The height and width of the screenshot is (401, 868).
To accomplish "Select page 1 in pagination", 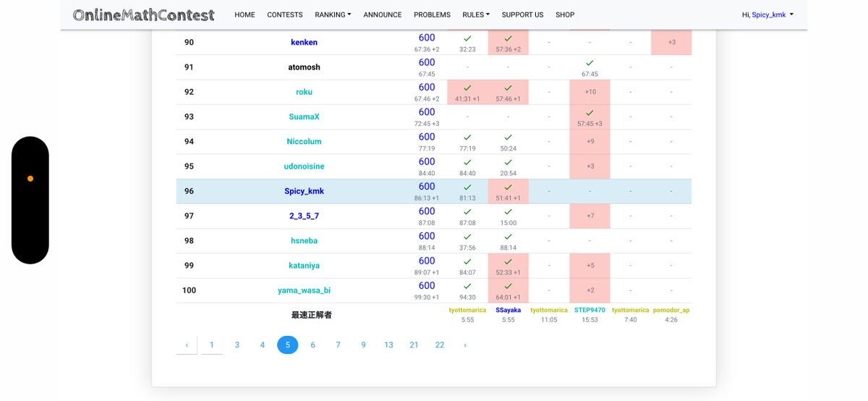I will click(212, 345).
